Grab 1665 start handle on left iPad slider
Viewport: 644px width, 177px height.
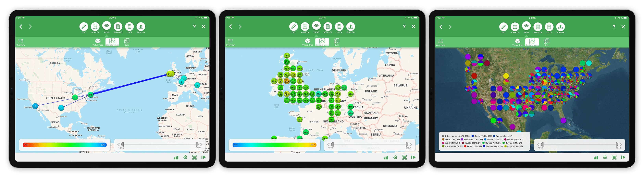[122, 144]
